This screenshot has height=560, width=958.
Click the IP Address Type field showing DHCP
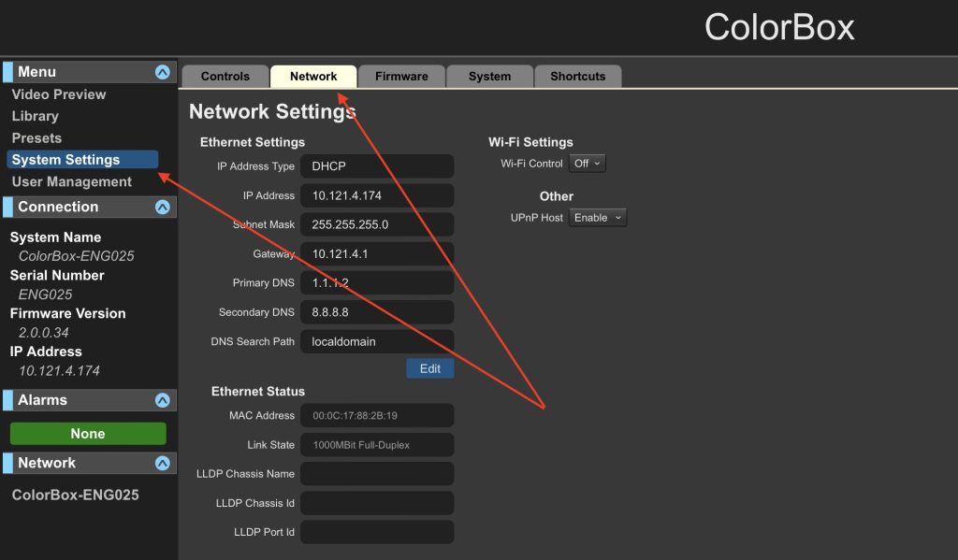(377, 166)
